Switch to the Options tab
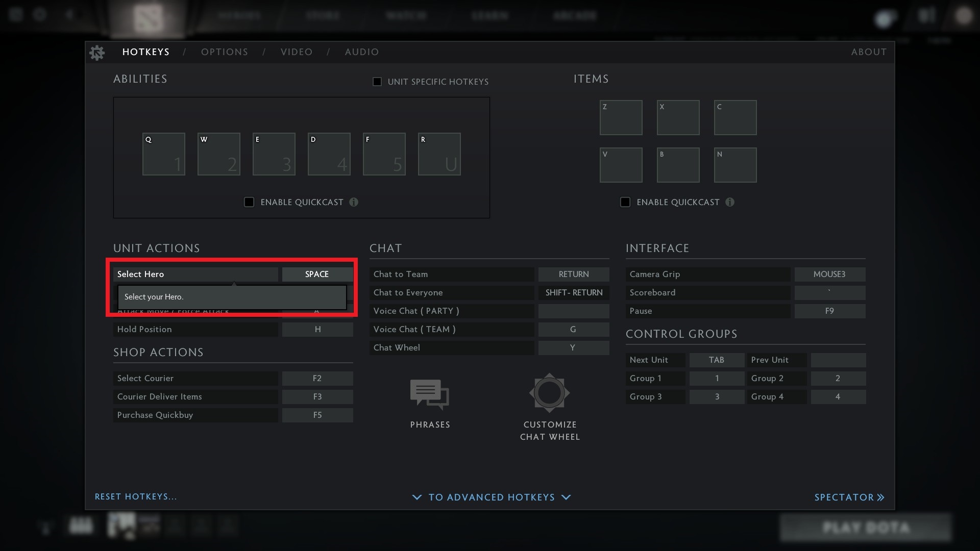Viewport: 980px width, 551px height. (224, 52)
